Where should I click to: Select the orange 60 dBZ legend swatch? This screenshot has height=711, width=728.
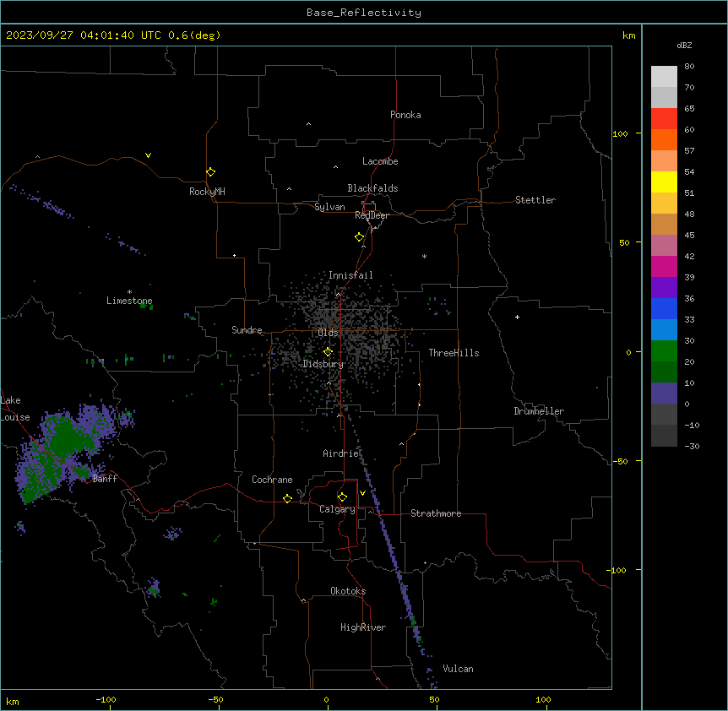664,139
